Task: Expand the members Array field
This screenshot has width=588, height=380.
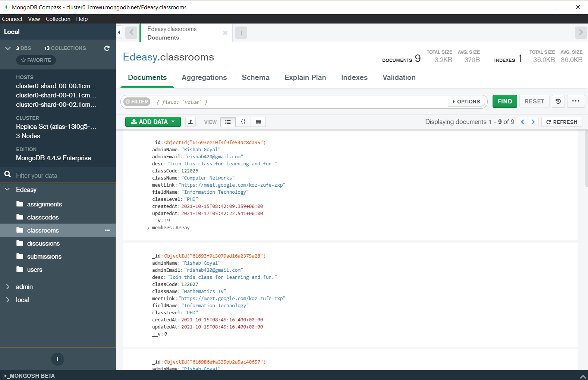Action: 148,228
